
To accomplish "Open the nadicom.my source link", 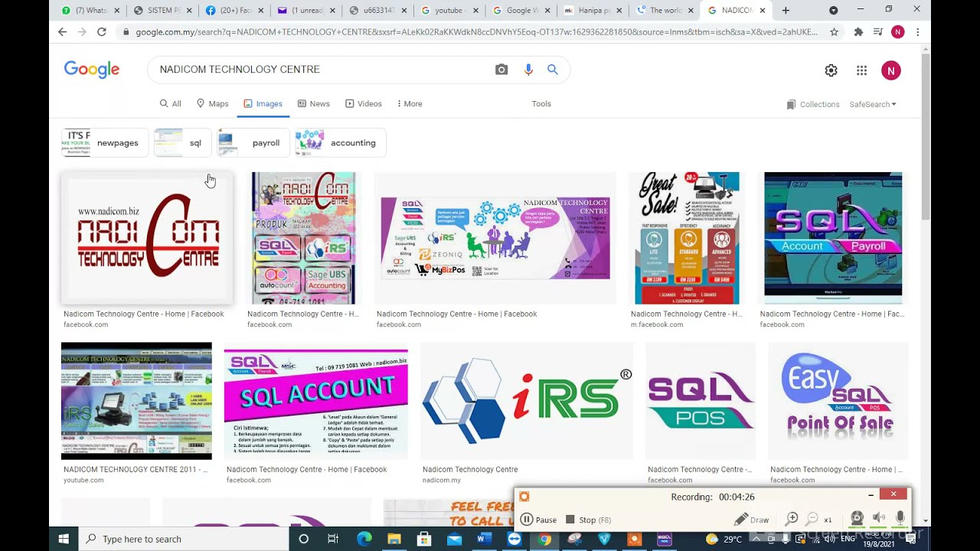I will tap(442, 481).
